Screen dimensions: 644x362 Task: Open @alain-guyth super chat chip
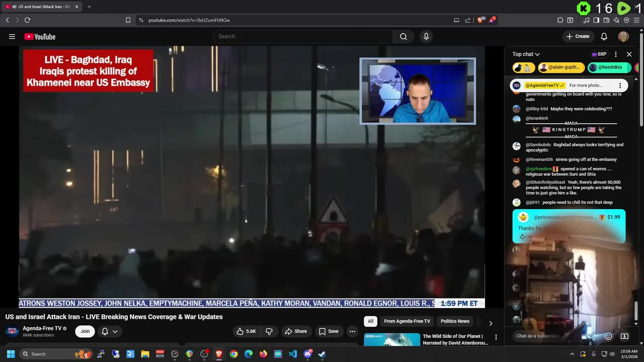tap(561, 67)
